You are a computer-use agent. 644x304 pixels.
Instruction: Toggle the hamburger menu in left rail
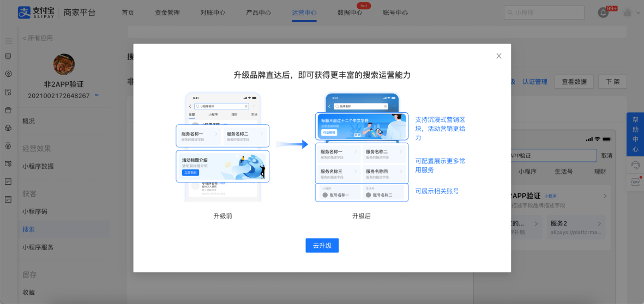pyautogui.click(x=9, y=41)
